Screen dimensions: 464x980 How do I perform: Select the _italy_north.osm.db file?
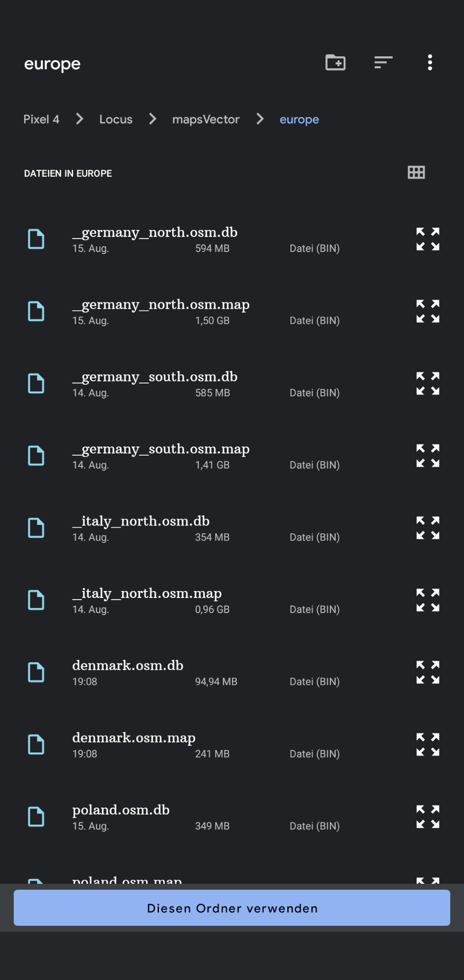click(x=141, y=528)
